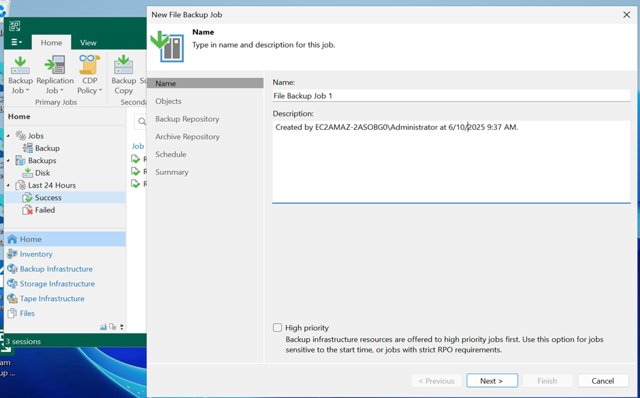This screenshot has height=398, width=640.
Task: Enable the High priority checkbox
Action: click(278, 327)
